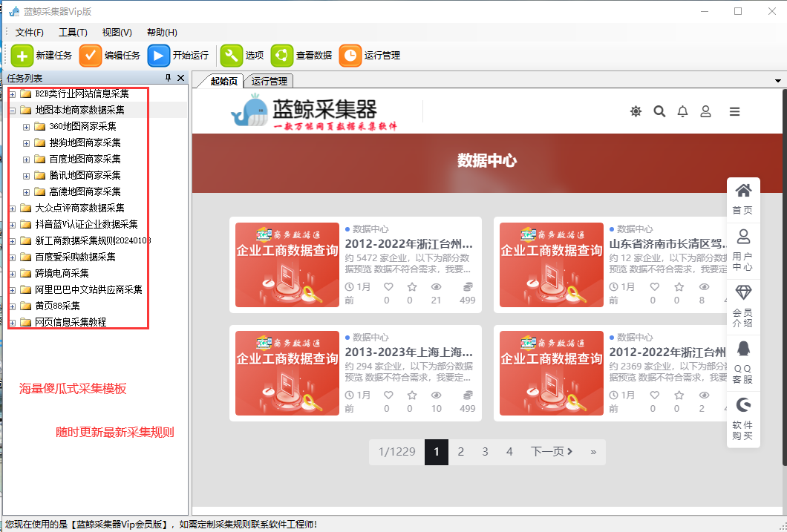Open the 工具(T) menu
This screenshot has height=532, width=787.
tap(73, 33)
